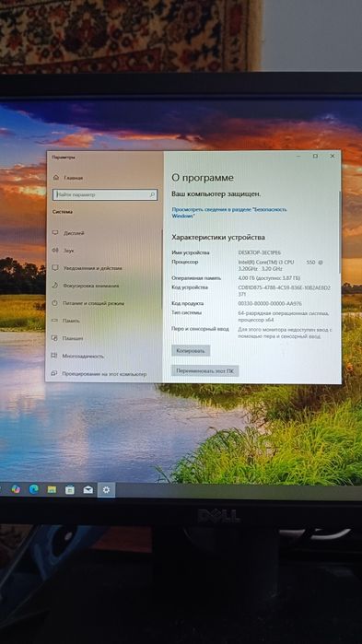362x644 pixels.
Task: Click Переименовать этот ПК button
Action: 204,371
